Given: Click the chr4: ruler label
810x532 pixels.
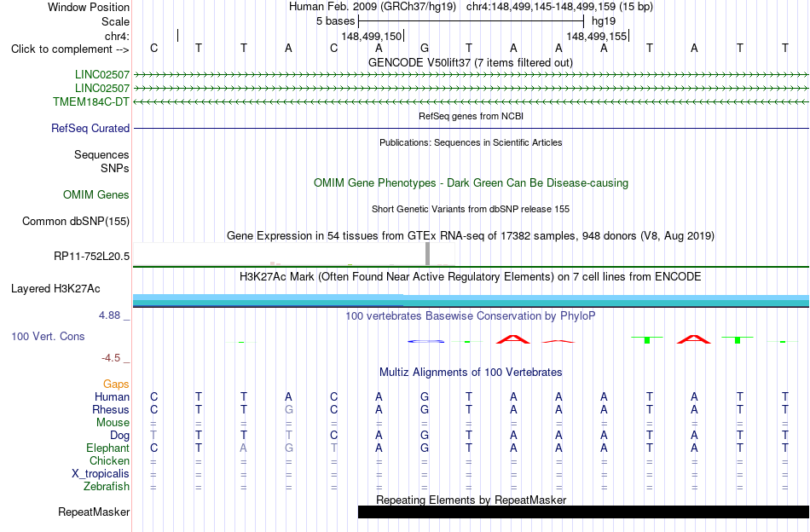Looking at the screenshot, I should click(117, 36).
